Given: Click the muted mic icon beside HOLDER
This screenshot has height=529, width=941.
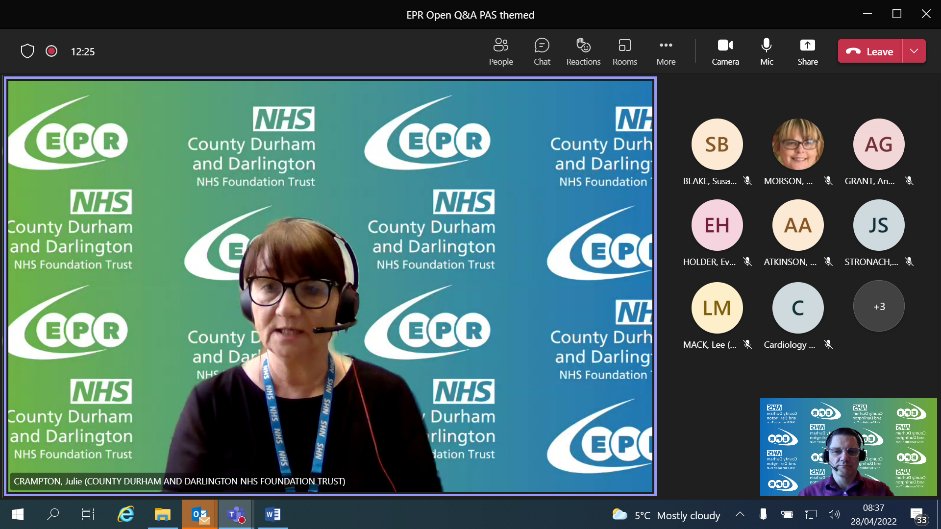Looking at the screenshot, I should point(747,261).
